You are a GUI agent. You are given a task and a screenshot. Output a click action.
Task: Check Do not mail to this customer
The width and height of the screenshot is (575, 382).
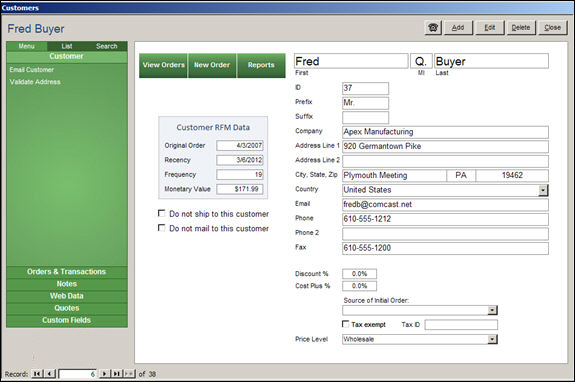pos(161,228)
